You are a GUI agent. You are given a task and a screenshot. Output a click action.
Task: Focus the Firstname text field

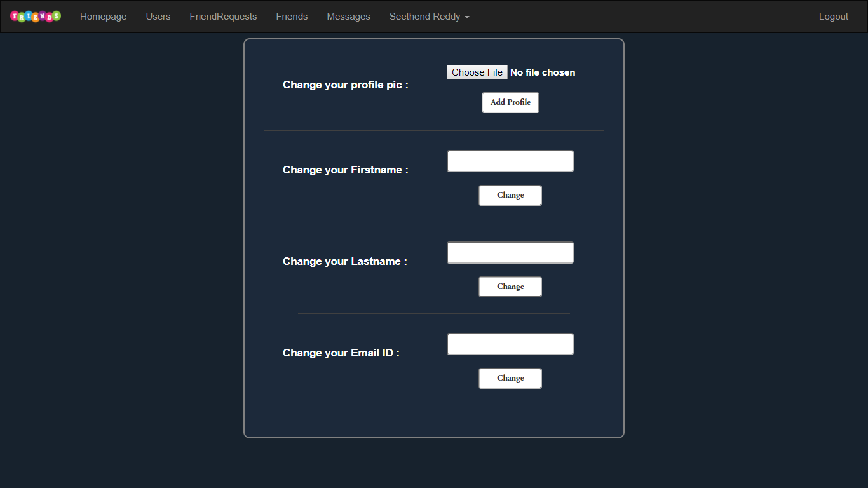510,161
